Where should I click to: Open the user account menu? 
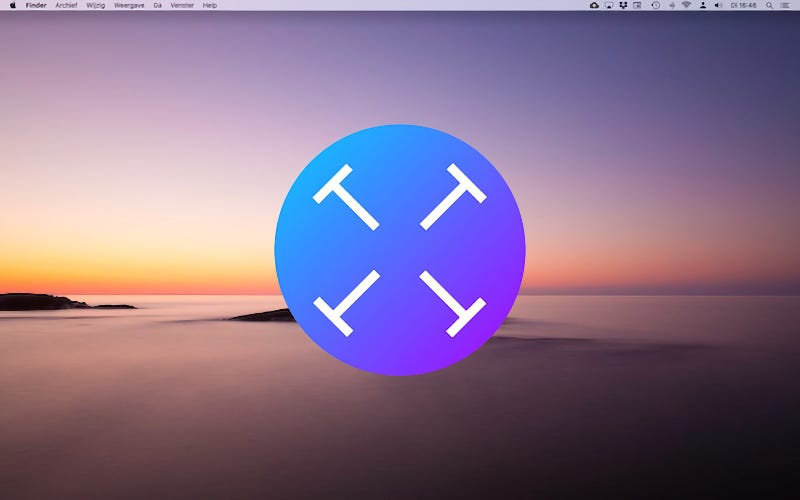coord(703,5)
